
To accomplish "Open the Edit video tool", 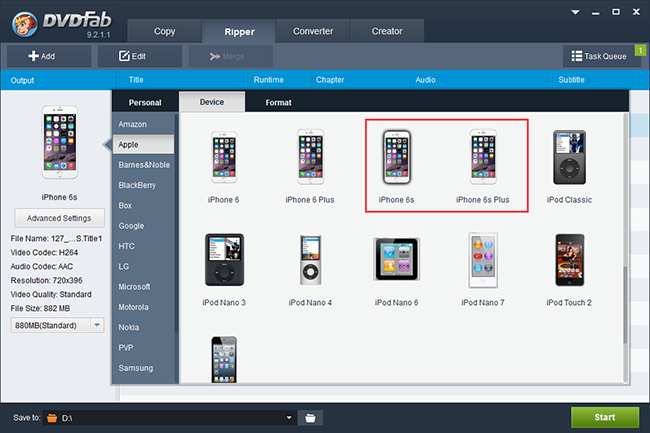I will (140, 56).
